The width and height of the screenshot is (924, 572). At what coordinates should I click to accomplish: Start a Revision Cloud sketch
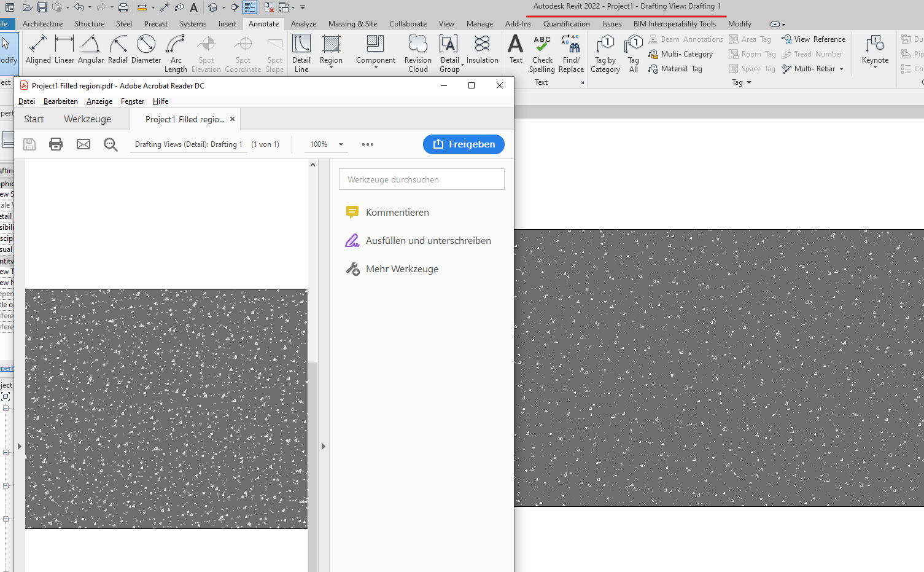417,52
